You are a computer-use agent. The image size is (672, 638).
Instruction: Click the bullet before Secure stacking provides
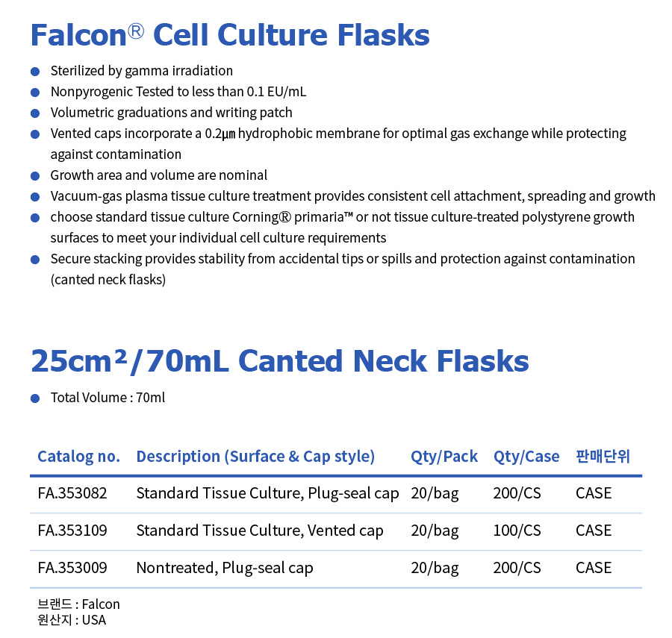click(35, 260)
